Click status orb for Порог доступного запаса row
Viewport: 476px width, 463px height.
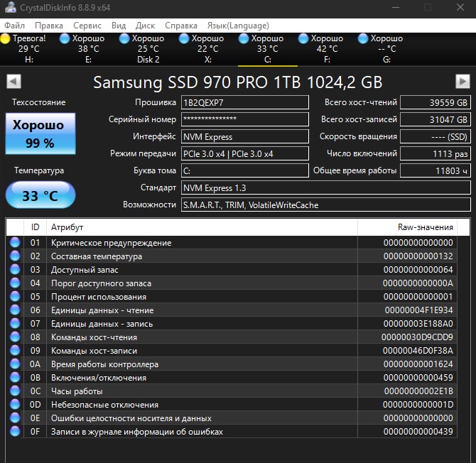point(15,283)
